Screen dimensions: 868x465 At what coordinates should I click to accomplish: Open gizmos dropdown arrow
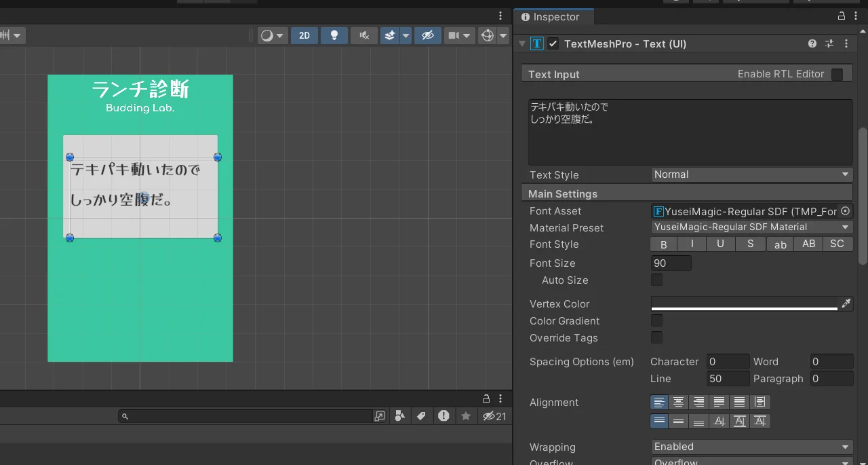pyautogui.click(x=503, y=35)
